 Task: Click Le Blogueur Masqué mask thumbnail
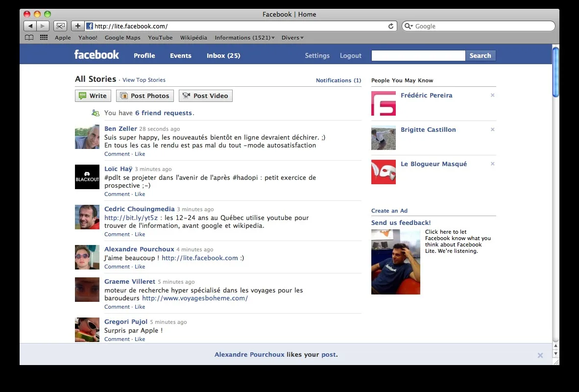point(383,172)
